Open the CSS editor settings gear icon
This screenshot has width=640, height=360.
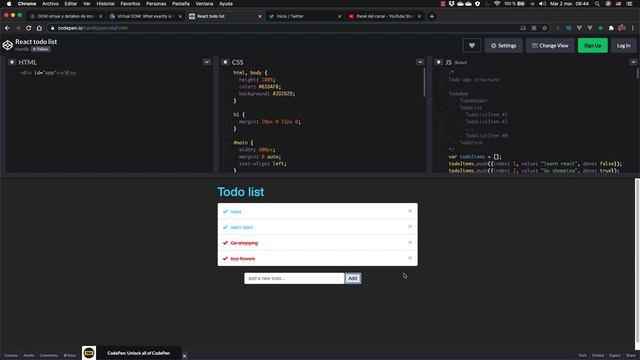pyautogui.click(x=225, y=62)
